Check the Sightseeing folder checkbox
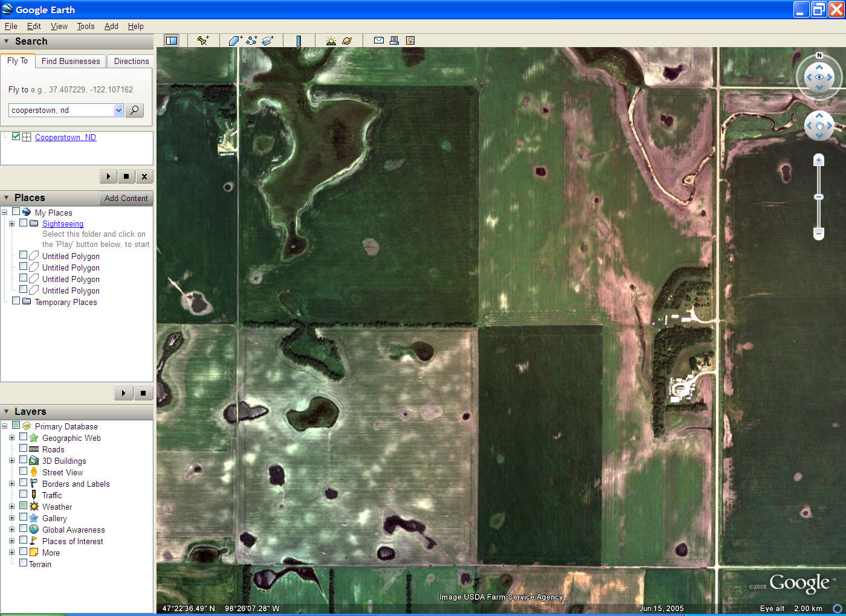 tap(24, 223)
